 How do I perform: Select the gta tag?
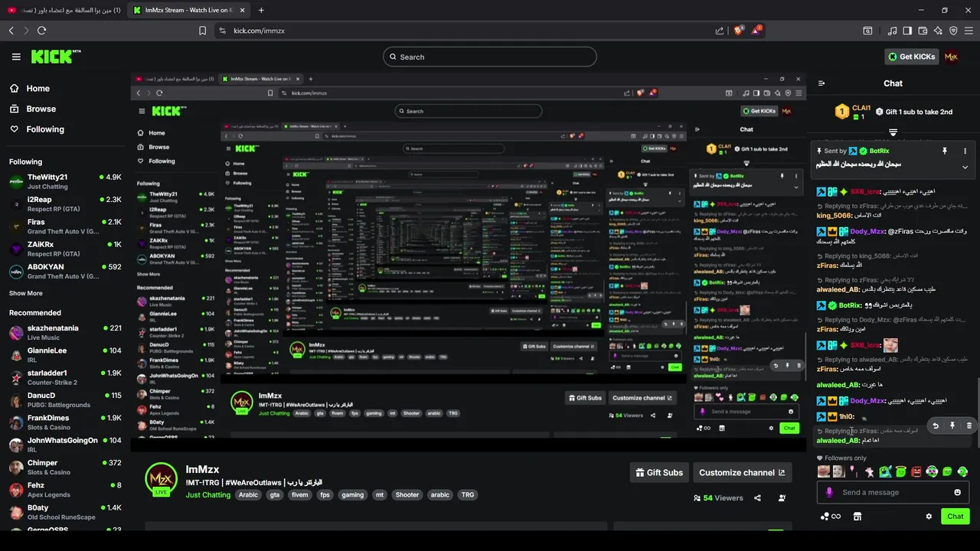click(275, 495)
